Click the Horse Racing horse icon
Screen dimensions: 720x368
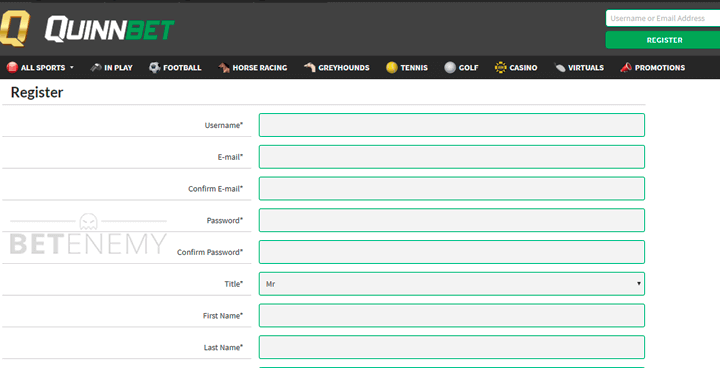pyautogui.click(x=224, y=68)
